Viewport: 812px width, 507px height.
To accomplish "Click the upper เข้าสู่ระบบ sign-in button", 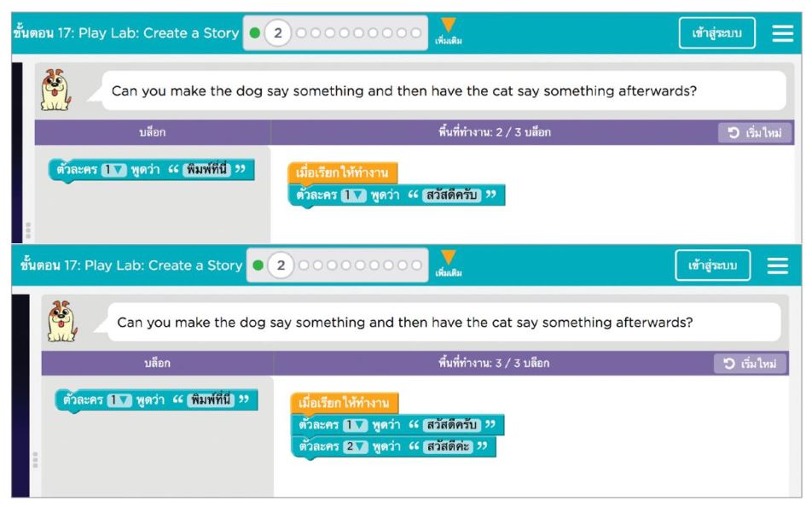I will click(x=716, y=33).
